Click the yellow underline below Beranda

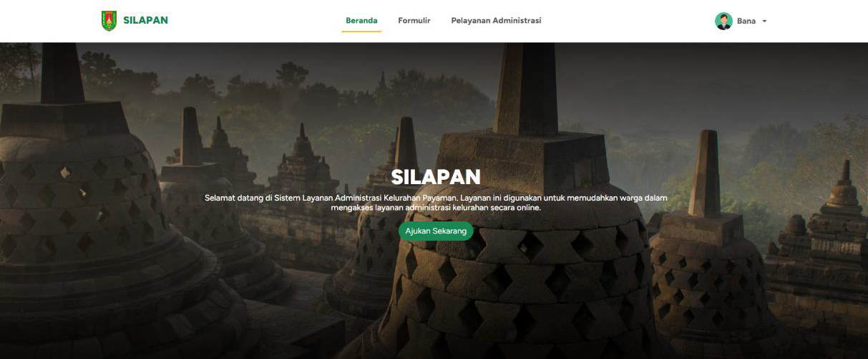pos(361,32)
